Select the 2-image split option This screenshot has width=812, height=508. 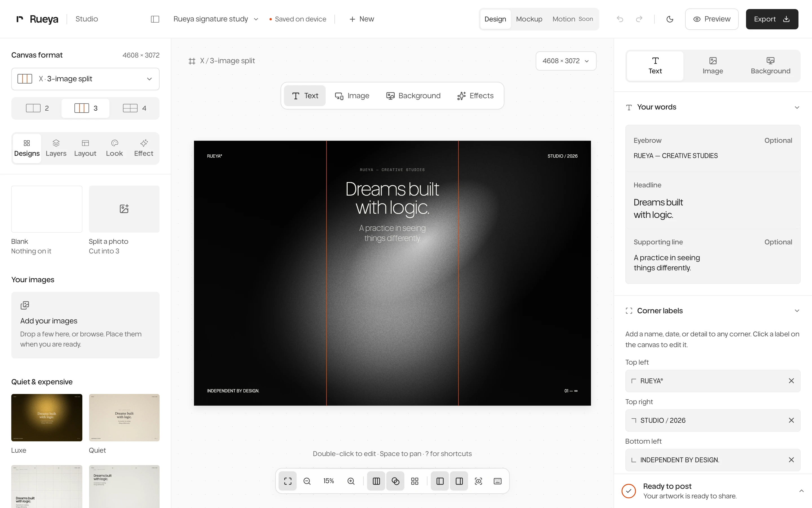click(37, 108)
